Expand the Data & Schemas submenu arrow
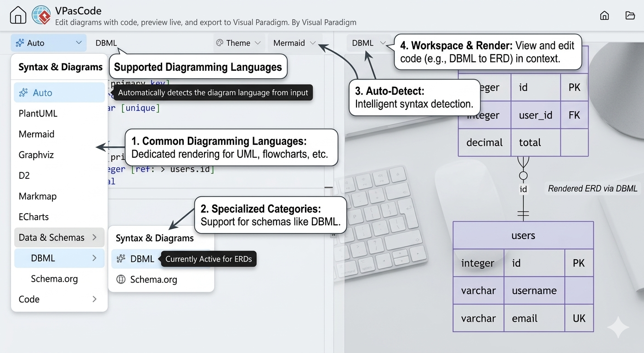The width and height of the screenshot is (644, 353). pos(95,237)
